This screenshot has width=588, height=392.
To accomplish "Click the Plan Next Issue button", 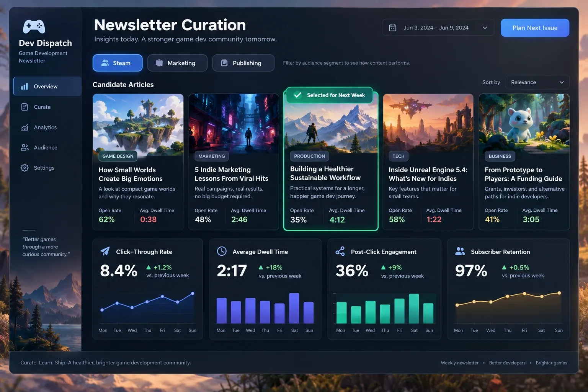I will [x=535, y=28].
